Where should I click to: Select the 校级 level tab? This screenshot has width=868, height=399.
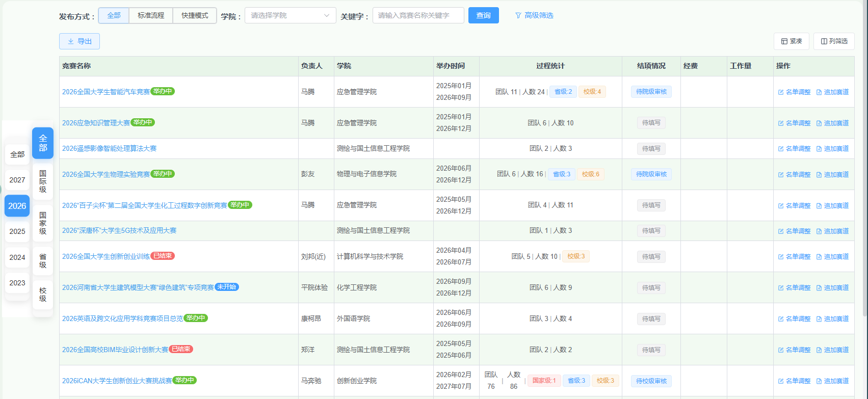pos(43,295)
